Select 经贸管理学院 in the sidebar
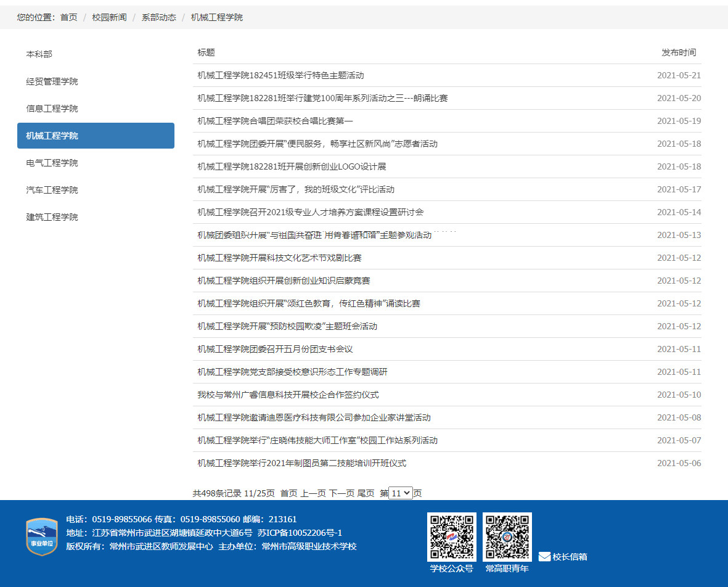The height and width of the screenshot is (587, 728). (x=52, y=81)
